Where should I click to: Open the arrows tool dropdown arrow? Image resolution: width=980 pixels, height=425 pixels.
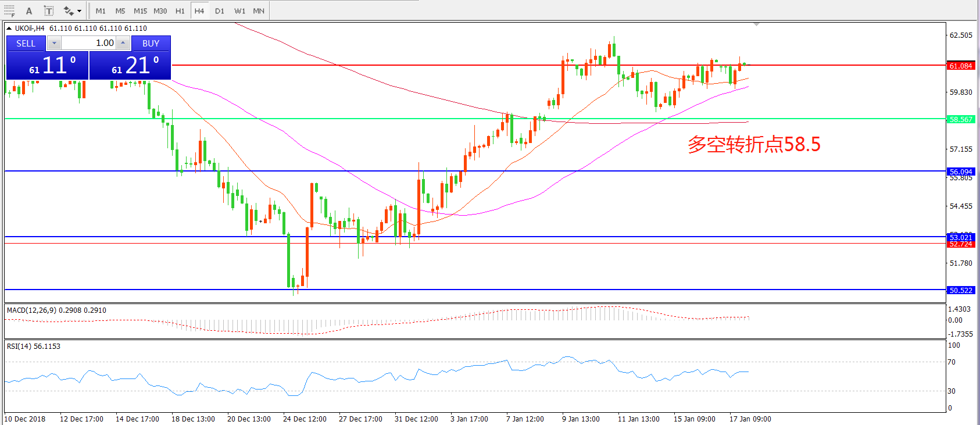pyautogui.click(x=79, y=11)
